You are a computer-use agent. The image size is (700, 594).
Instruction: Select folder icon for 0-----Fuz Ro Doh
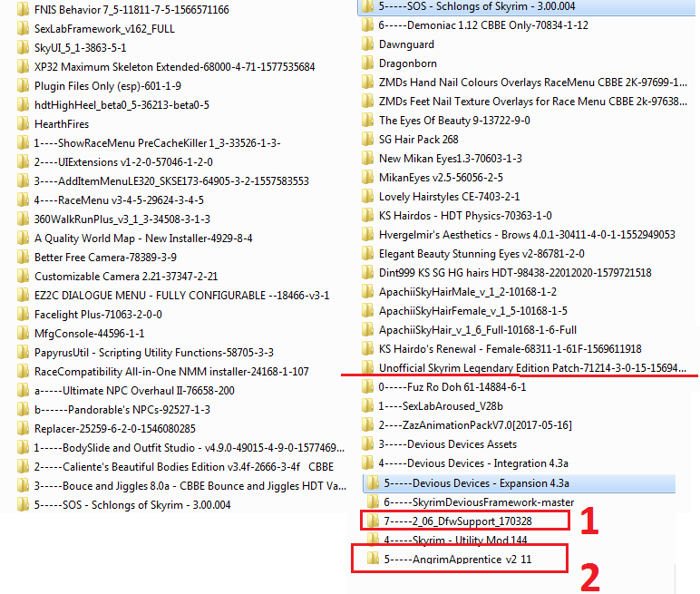point(368,386)
